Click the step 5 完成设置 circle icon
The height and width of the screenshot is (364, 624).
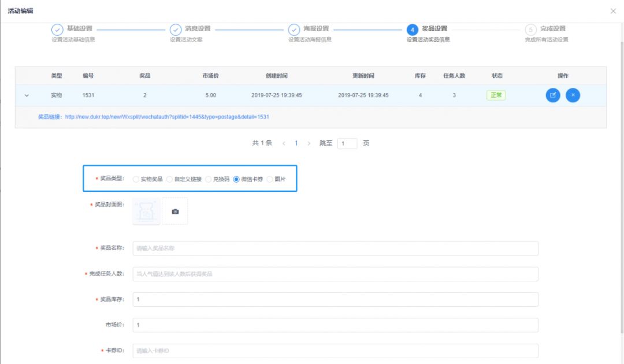click(x=530, y=30)
